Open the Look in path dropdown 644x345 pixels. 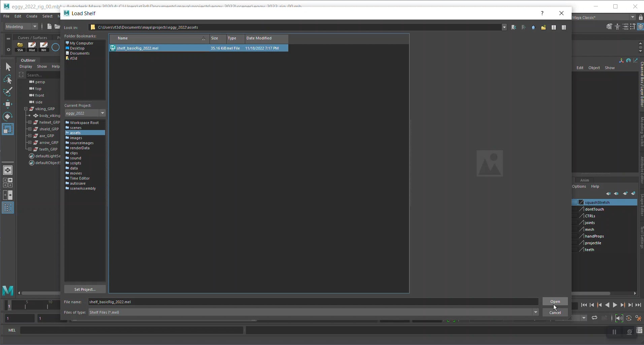(504, 27)
